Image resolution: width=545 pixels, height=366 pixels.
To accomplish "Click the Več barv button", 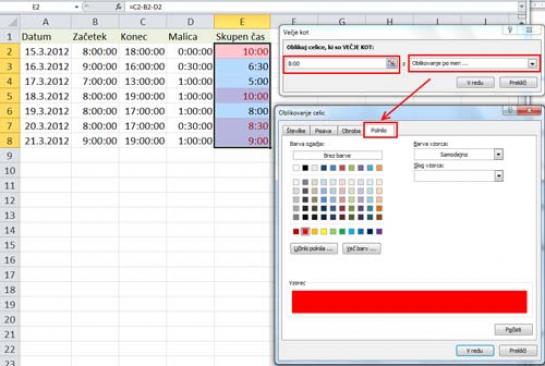I will [x=361, y=249].
